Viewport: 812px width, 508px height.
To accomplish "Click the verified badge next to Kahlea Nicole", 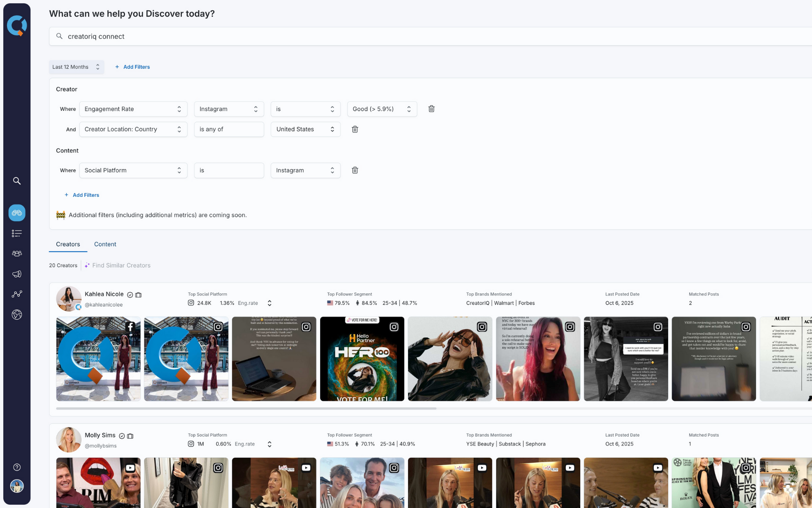I will click(130, 295).
